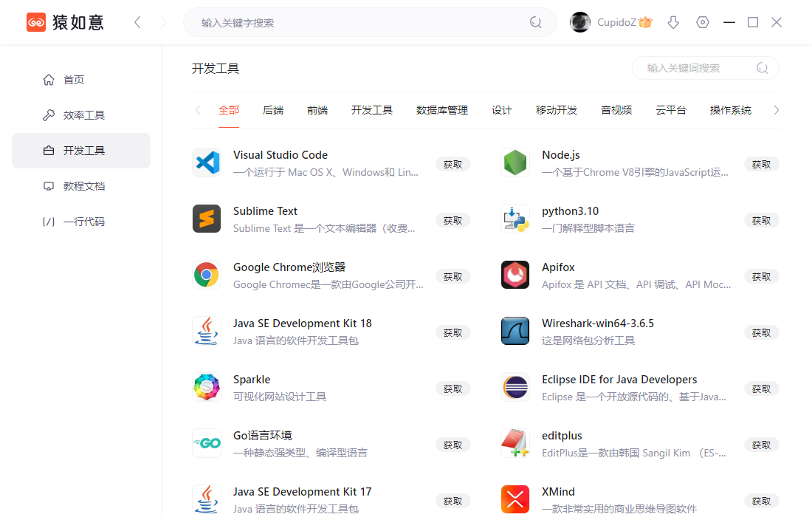Click the CupidoZ user avatar
812x517 pixels.
[x=580, y=22]
